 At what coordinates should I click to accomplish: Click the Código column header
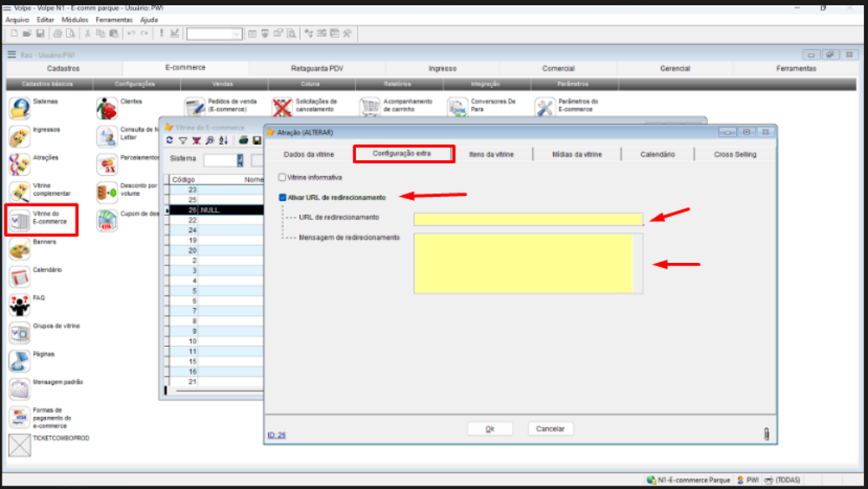183,180
